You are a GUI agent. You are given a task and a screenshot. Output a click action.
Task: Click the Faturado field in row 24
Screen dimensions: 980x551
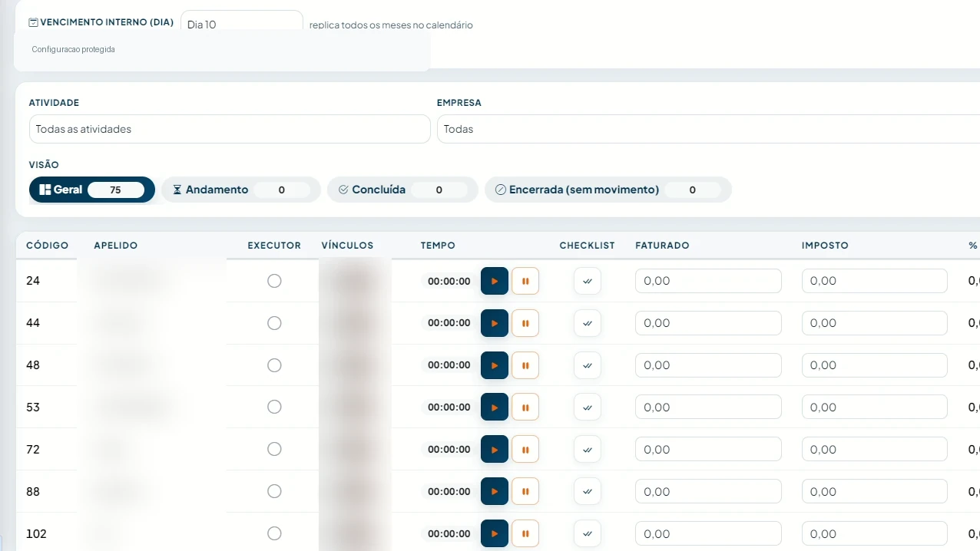708,281
